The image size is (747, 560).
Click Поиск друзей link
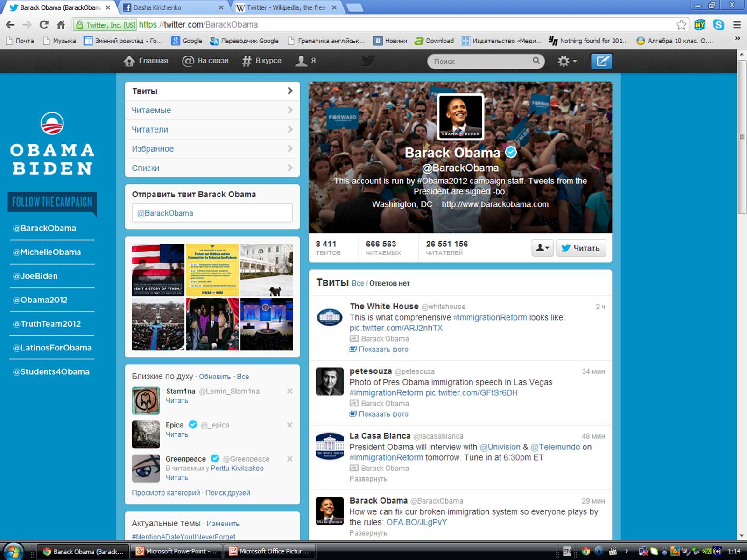tap(228, 492)
